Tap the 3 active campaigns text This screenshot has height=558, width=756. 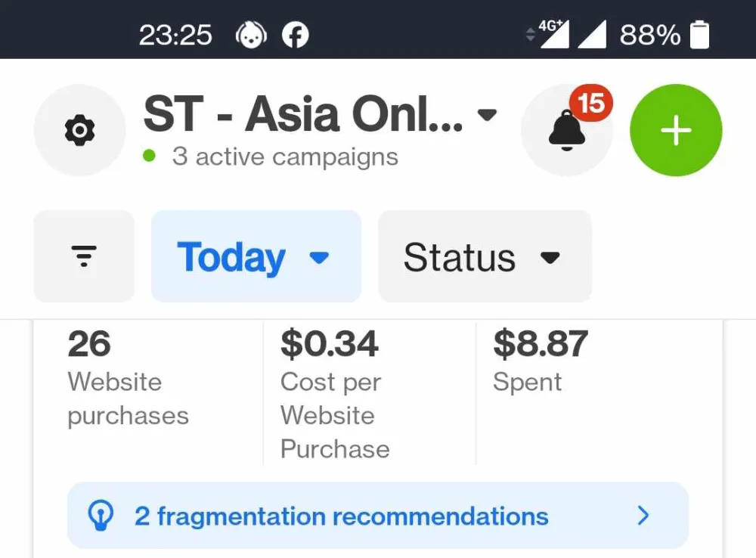coord(284,157)
